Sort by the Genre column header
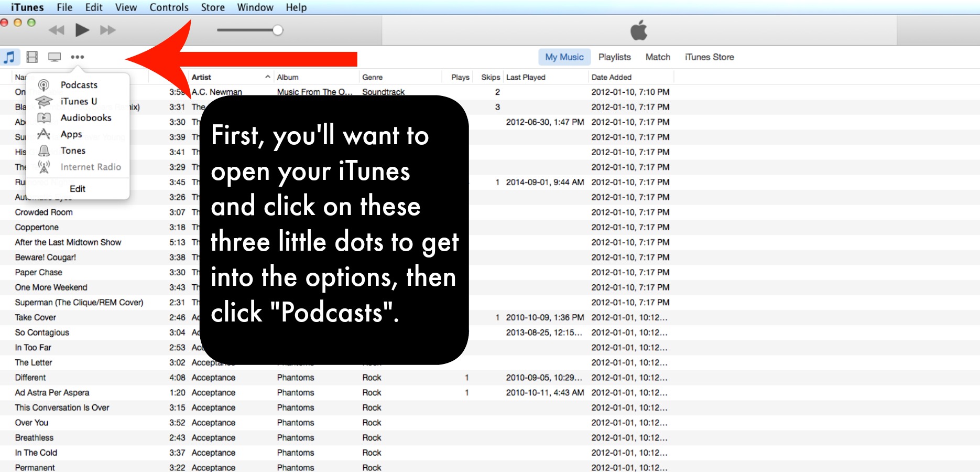This screenshot has width=980, height=472. 400,77
